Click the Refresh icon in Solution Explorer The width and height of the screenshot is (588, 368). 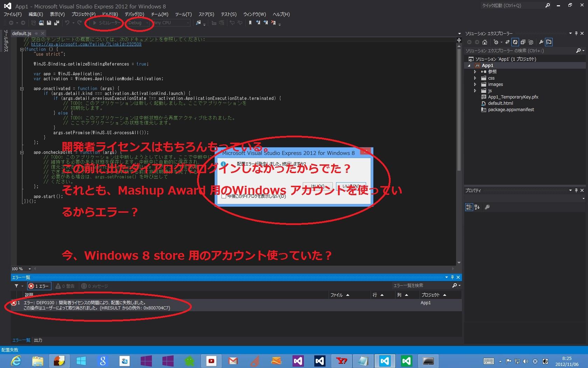point(515,42)
